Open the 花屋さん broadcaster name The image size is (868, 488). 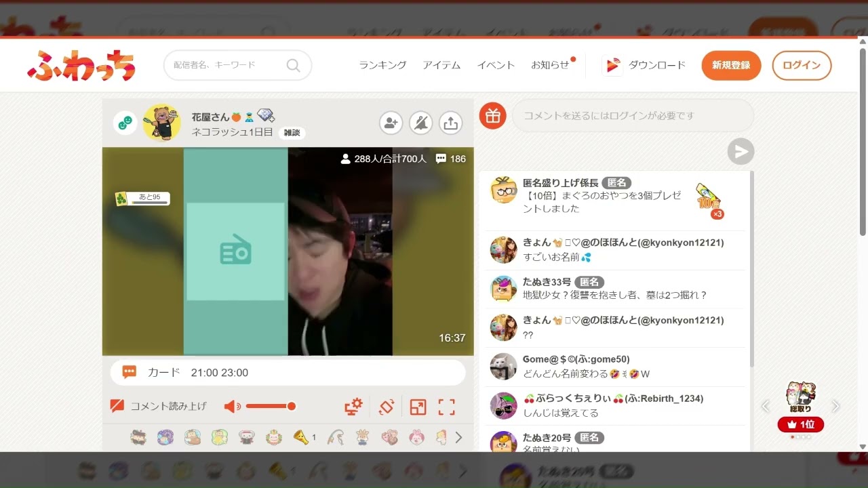pos(211,117)
